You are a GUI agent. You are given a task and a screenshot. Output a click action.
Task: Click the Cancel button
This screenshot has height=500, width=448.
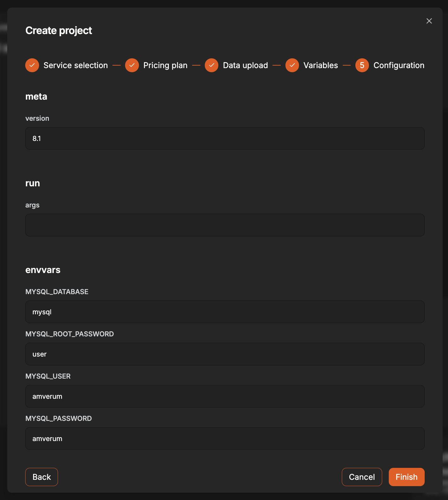362,477
